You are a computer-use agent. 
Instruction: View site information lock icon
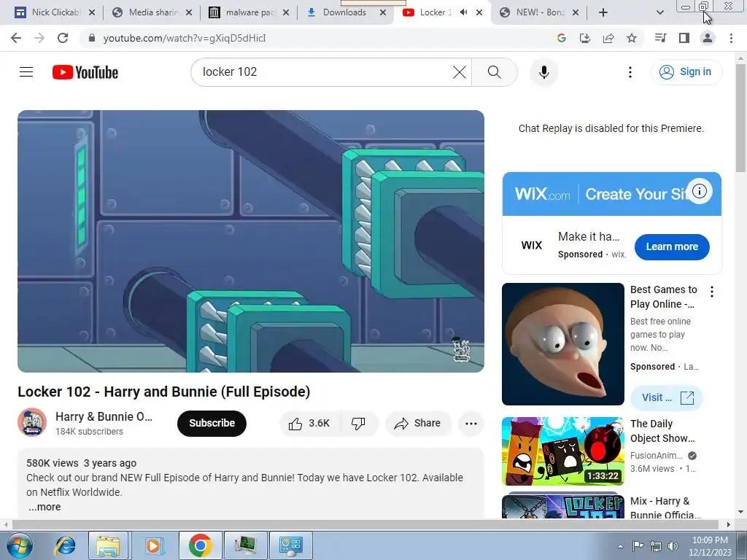click(92, 38)
